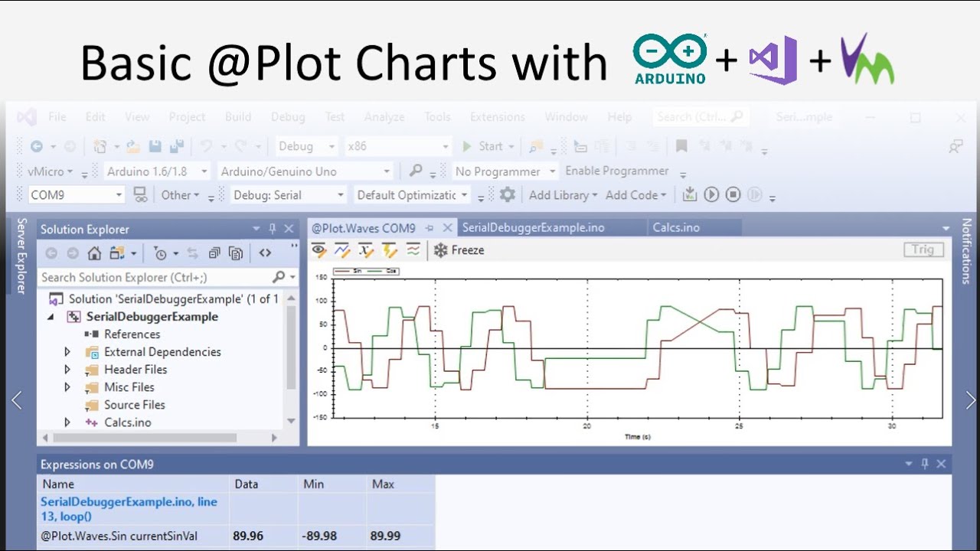
Task: Open the Calcs.ino editor tab
Action: 676,228
